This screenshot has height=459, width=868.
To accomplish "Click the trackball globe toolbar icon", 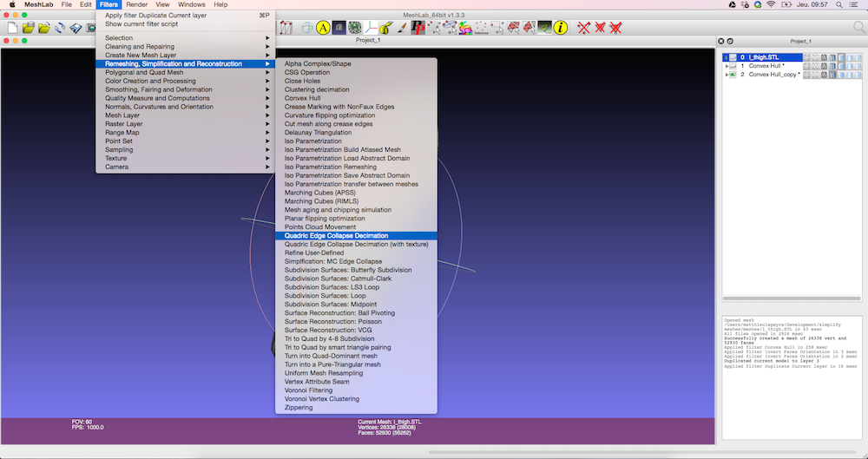I will [307, 27].
